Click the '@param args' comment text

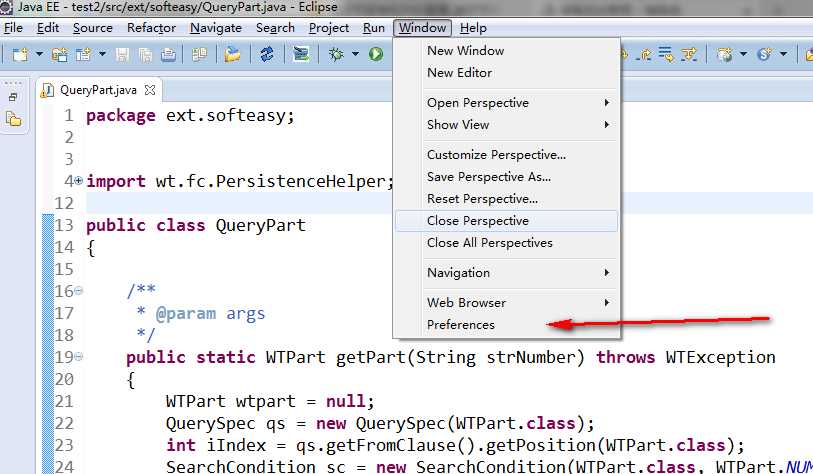[x=210, y=313]
